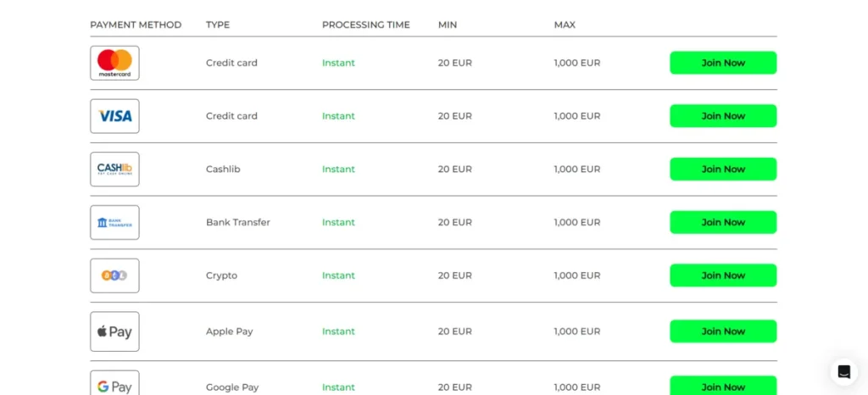Viewport: 868px width, 395px height.
Task: Click the Mastercard payment logo
Action: 114,63
